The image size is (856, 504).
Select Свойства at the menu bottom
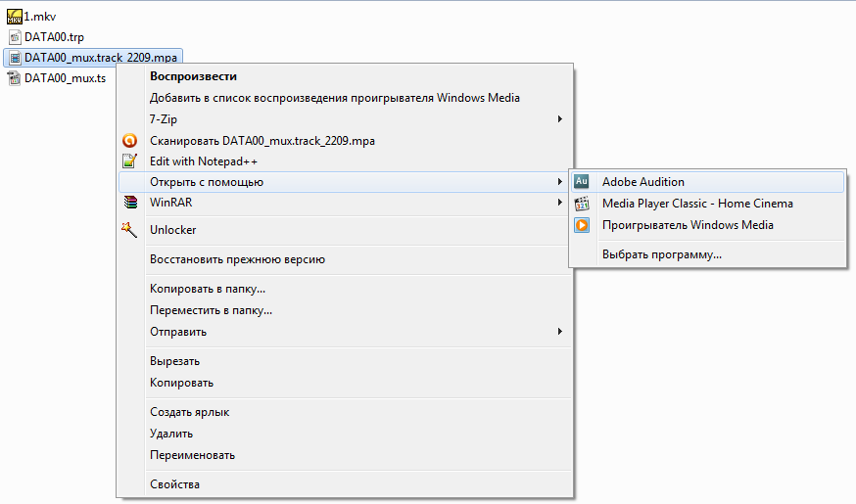pos(174,484)
